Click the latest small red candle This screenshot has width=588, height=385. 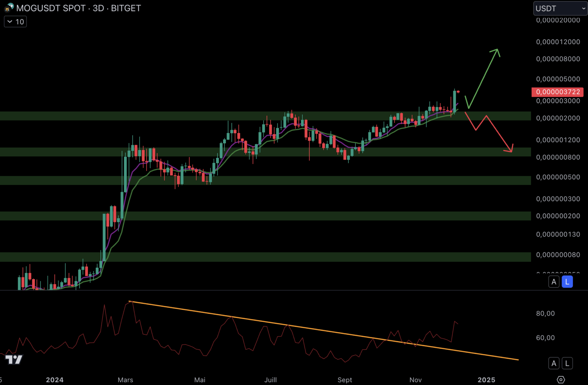coord(458,92)
